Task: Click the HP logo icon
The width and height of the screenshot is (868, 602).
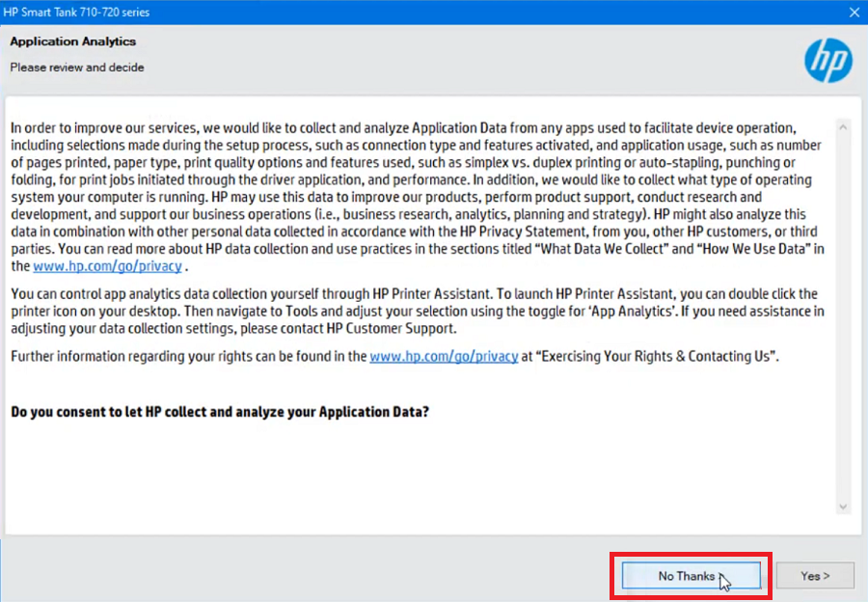Action: [x=828, y=61]
